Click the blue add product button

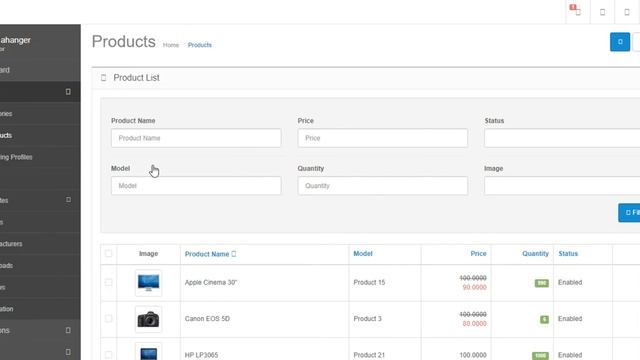click(x=620, y=42)
